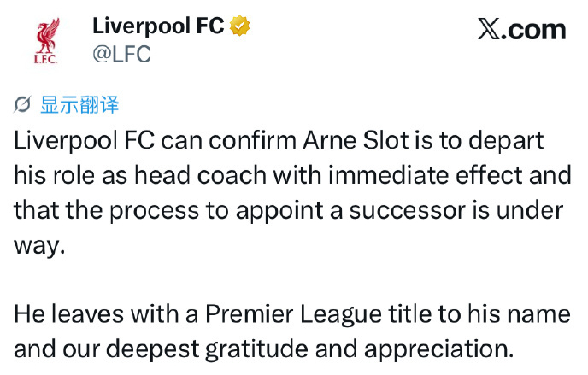588x375 pixels.
Task: Open the Liverpool FC display name
Action: [158, 26]
